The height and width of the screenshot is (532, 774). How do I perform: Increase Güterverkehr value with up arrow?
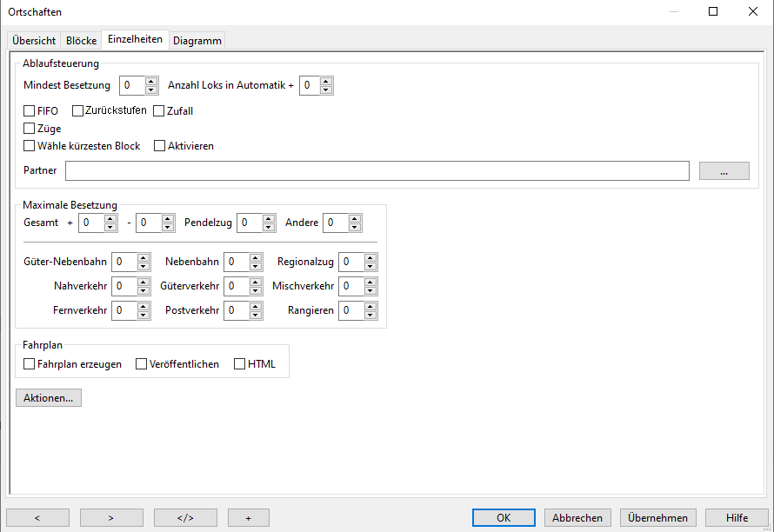pyautogui.click(x=256, y=283)
